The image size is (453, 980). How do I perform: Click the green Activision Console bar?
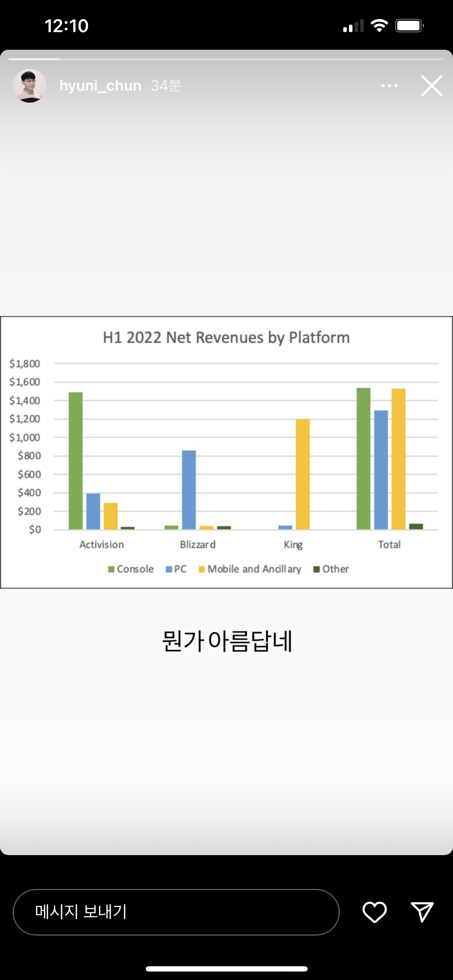click(76, 461)
